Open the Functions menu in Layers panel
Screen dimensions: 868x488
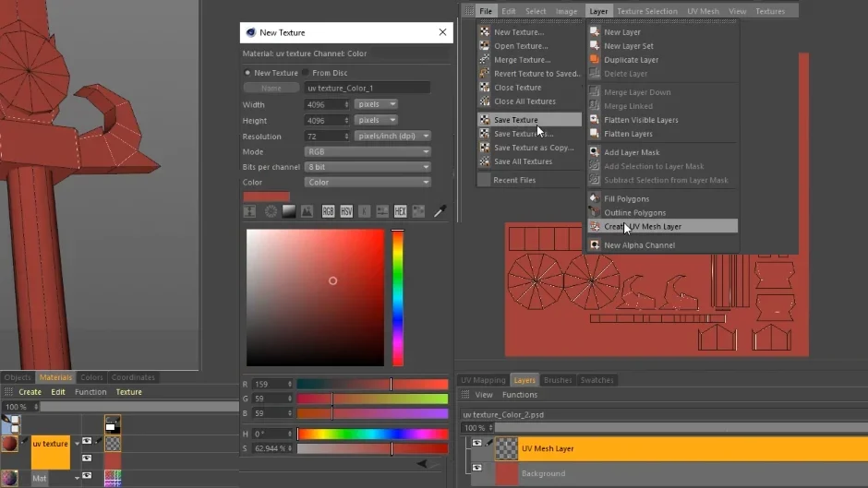520,395
